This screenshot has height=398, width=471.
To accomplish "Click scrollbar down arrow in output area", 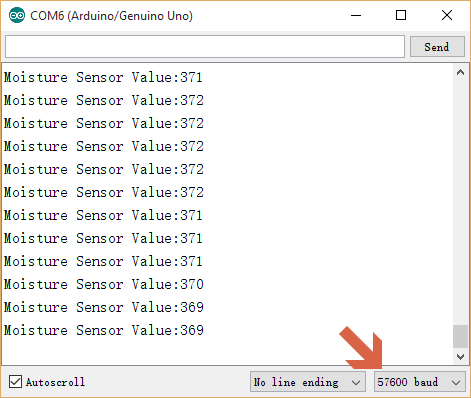I will pyautogui.click(x=460, y=357).
